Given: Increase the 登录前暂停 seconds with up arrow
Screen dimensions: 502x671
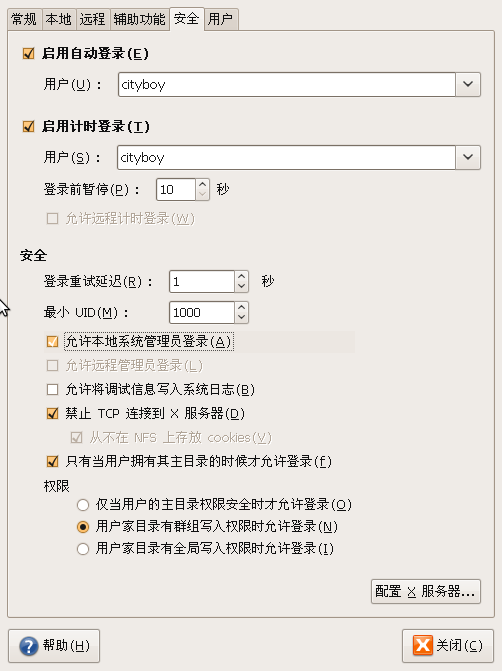Looking at the screenshot, I should click(202, 184).
